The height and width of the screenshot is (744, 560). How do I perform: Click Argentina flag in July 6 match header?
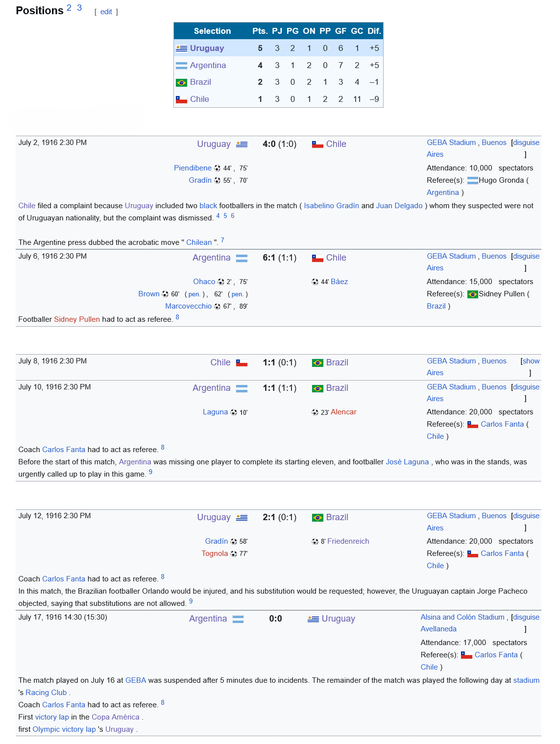[x=242, y=258]
